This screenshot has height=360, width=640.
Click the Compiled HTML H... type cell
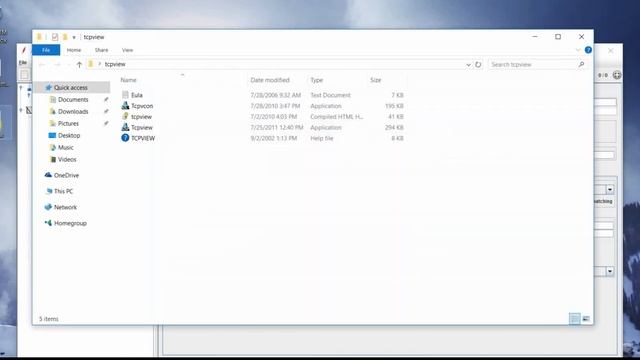click(x=337, y=116)
